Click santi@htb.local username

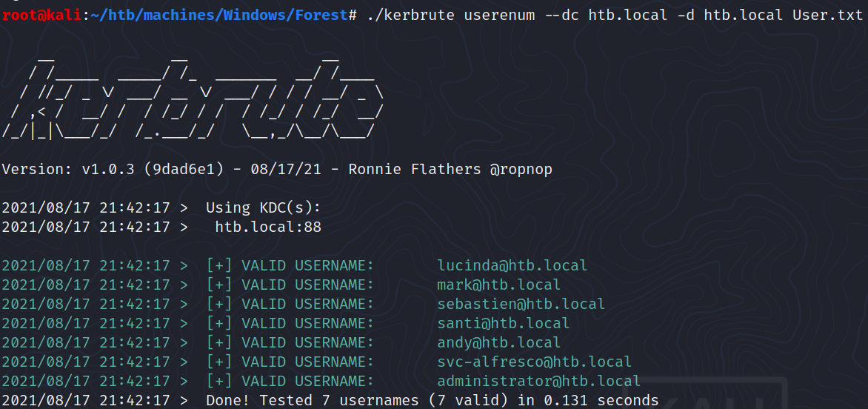(x=503, y=324)
